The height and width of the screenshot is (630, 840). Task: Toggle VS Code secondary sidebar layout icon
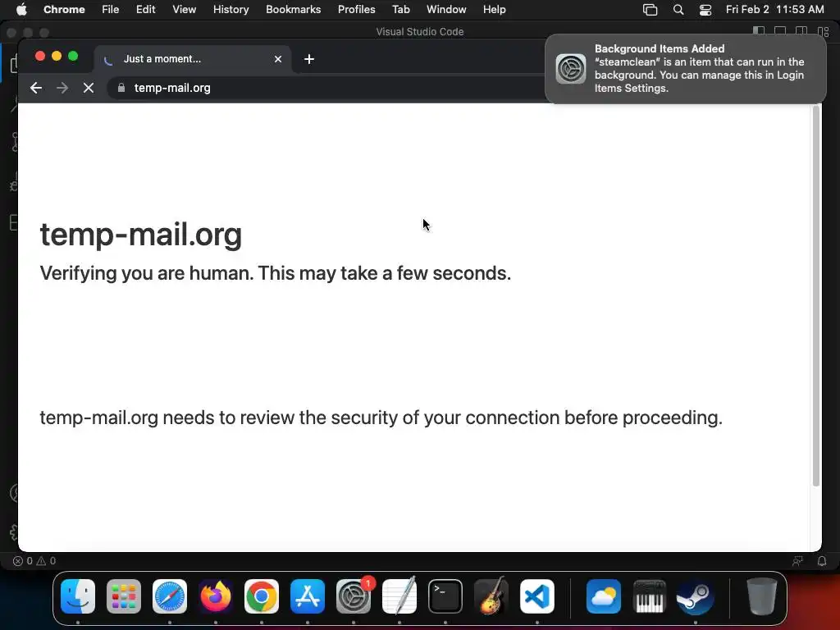801,32
